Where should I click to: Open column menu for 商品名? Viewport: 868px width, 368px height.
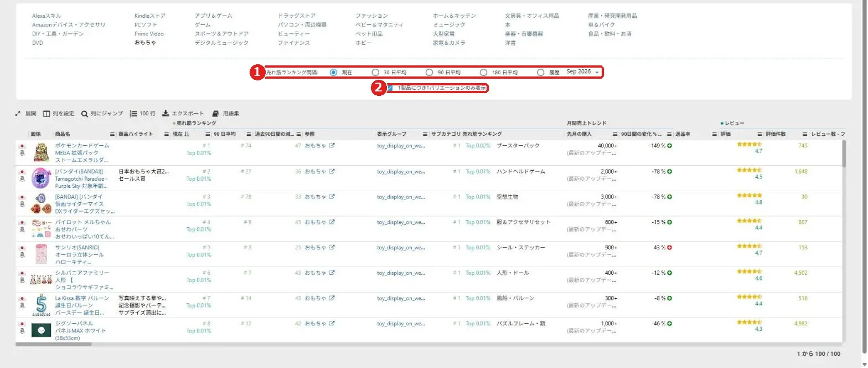(x=112, y=135)
